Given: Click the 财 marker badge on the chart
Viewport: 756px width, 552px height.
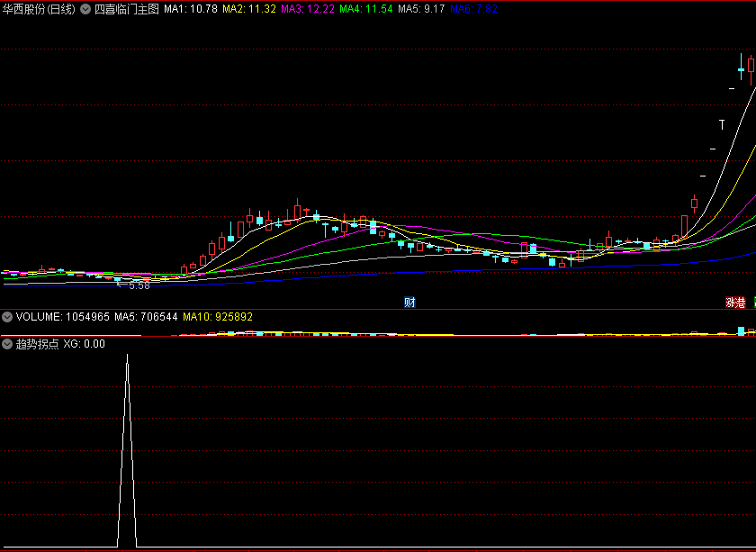Looking at the screenshot, I should (409, 303).
